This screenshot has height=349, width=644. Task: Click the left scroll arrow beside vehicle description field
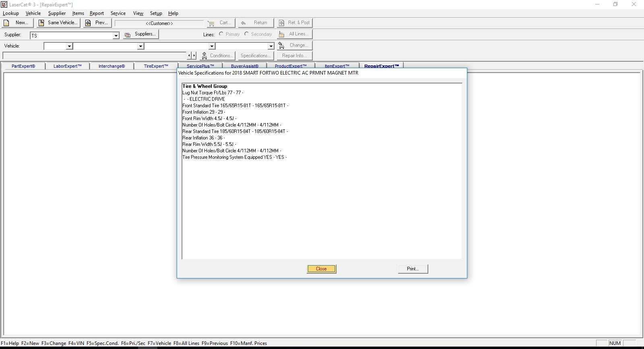coord(189,55)
